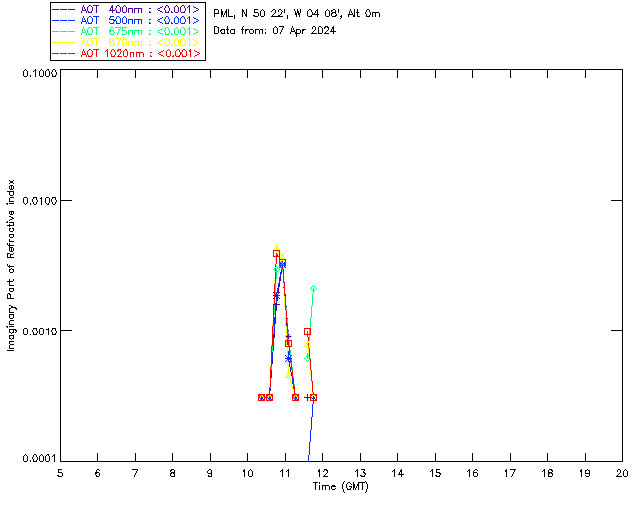Click the AOT 400nm legend entry
The image size is (640, 512).
tap(126, 9)
